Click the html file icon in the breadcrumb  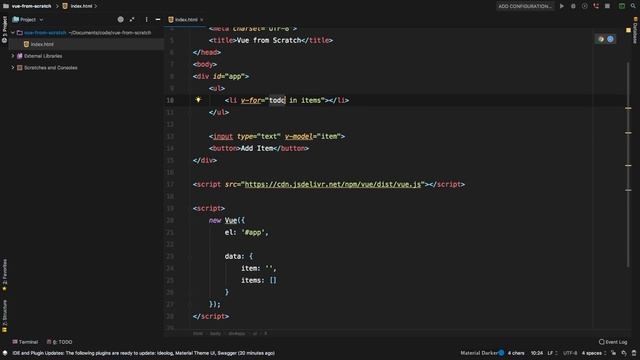pos(65,6)
